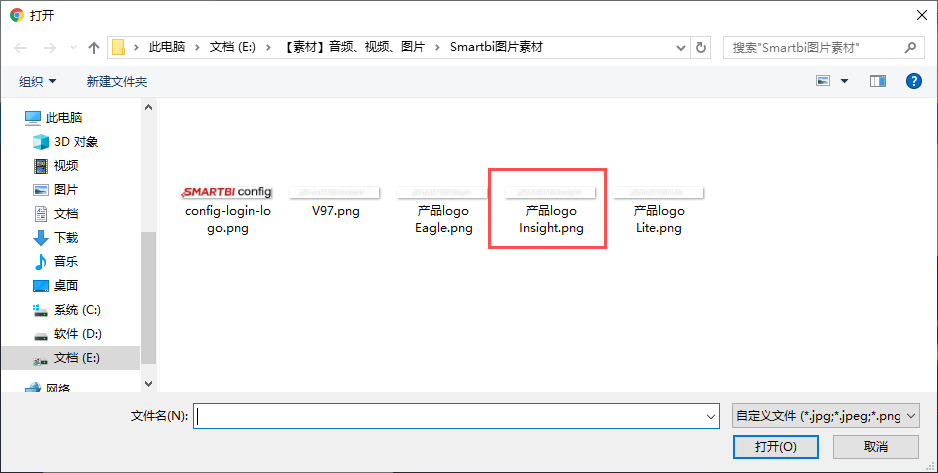Refresh the current folder view
The image size is (938, 473).
[701, 48]
